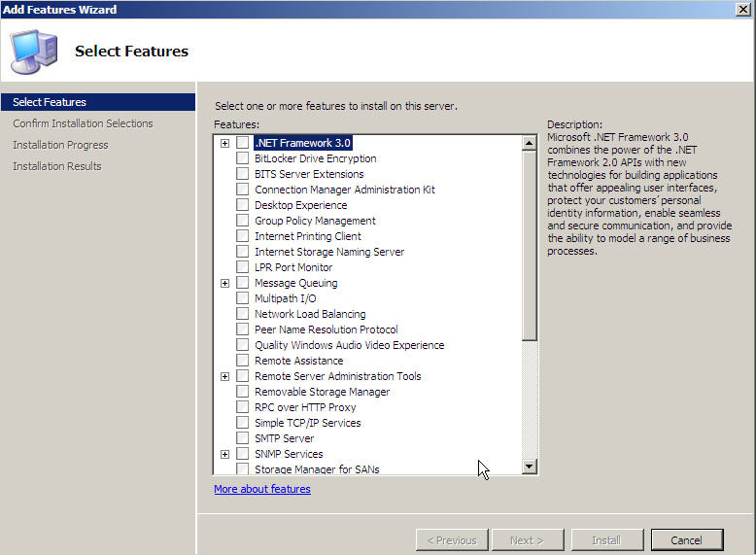The height and width of the screenshot is (555, 756).
Task: Tick the Remote Assistance checkbox
Action: 243,361
